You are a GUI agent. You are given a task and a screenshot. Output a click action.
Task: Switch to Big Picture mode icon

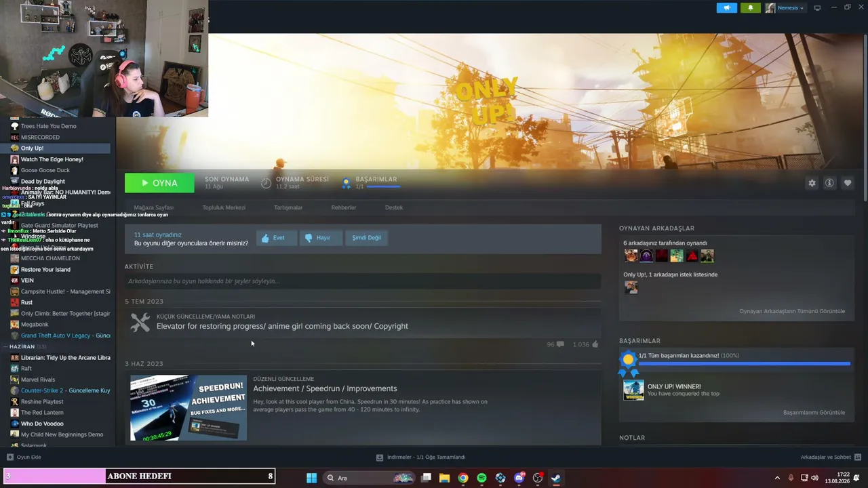(817, 7)
